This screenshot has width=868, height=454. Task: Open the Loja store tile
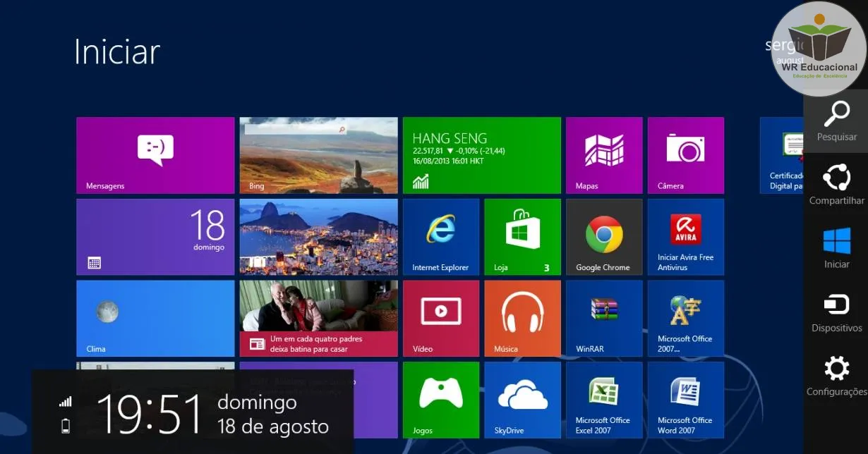[523, 237]
